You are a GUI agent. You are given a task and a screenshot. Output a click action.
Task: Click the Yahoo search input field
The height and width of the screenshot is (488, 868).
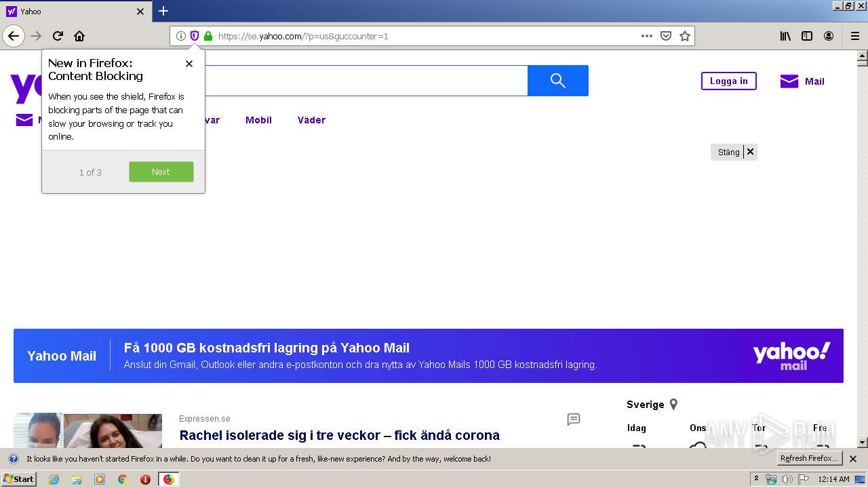coord(366,81)
